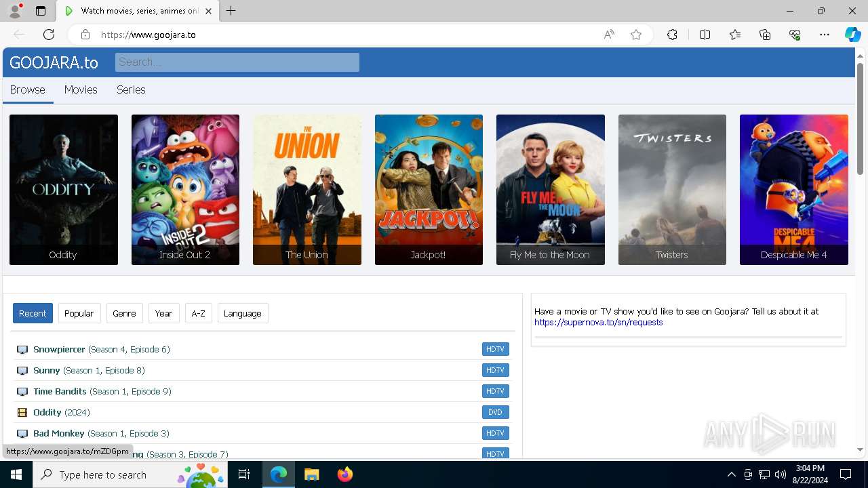
Task: Open the tab actions menu icon
Action: tap(41, 11)
